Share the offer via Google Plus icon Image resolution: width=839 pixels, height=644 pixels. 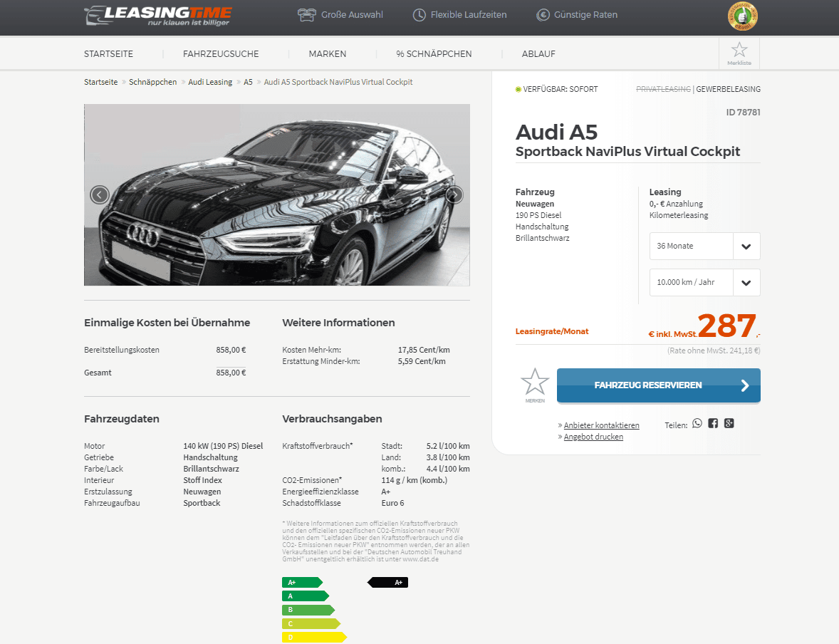[729, 423]
